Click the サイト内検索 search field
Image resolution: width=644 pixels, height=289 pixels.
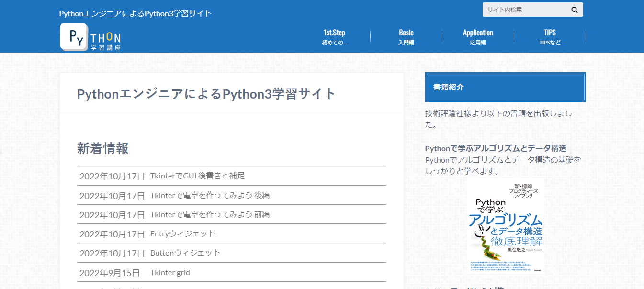coord(524,10)
